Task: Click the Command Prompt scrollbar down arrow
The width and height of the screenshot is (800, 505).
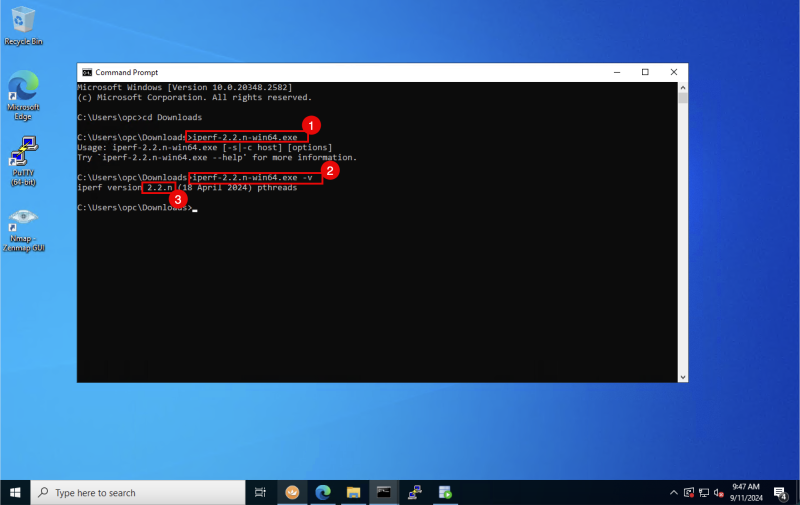Action: (683, 376)
